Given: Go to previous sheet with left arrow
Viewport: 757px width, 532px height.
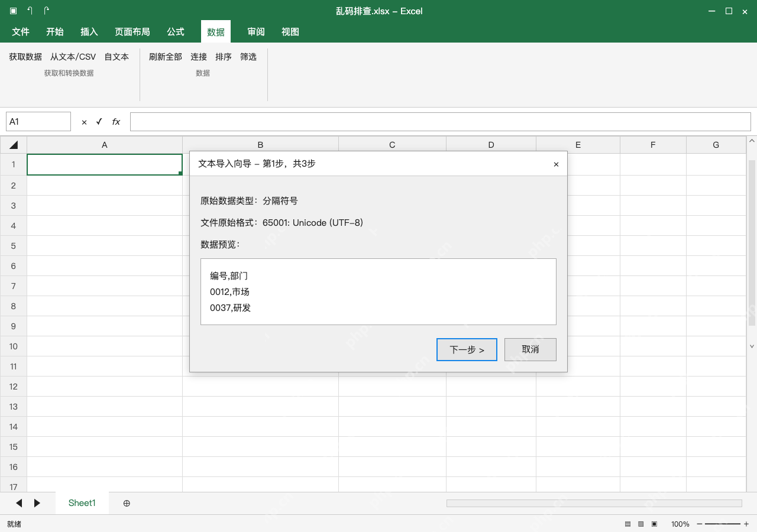Looking at the screenshot, I should point(19,503).
